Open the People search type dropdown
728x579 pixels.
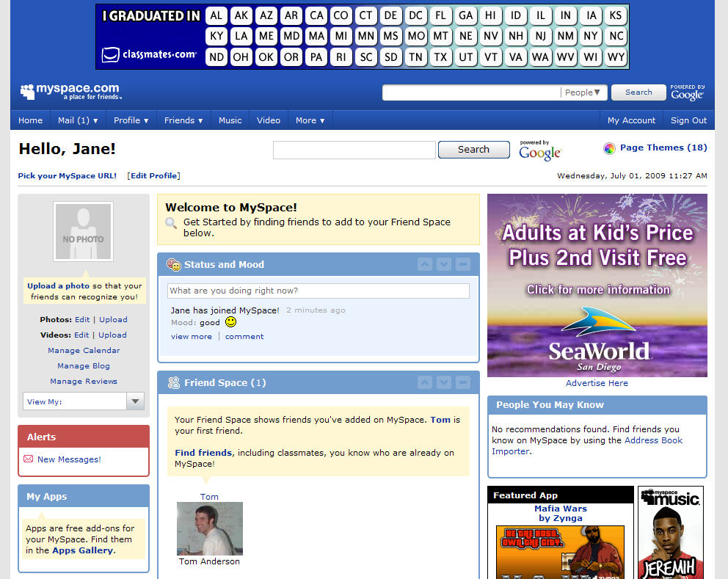[x=582, y=92]
